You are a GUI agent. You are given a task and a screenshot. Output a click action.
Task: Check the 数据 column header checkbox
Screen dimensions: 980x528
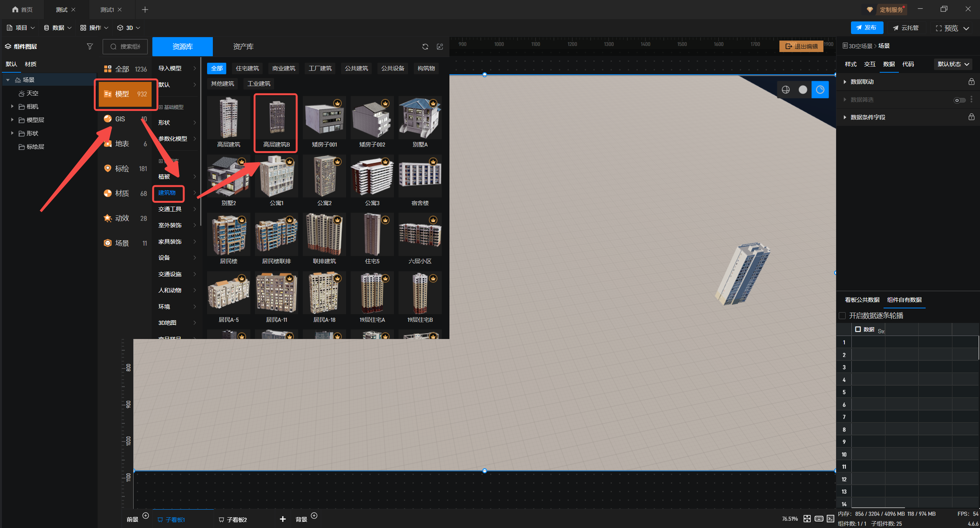click(858, 329)
